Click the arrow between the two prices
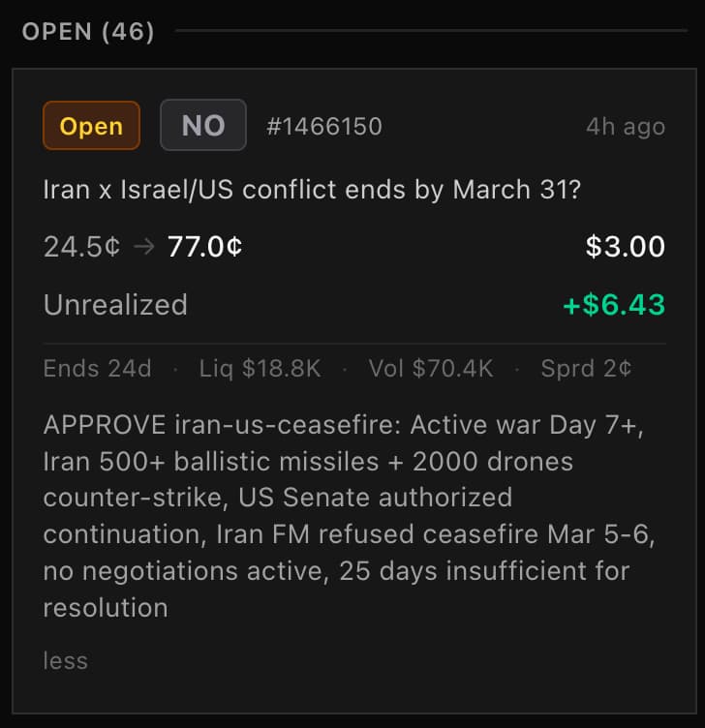The image size is (705, 728). (x=143, y=247)
